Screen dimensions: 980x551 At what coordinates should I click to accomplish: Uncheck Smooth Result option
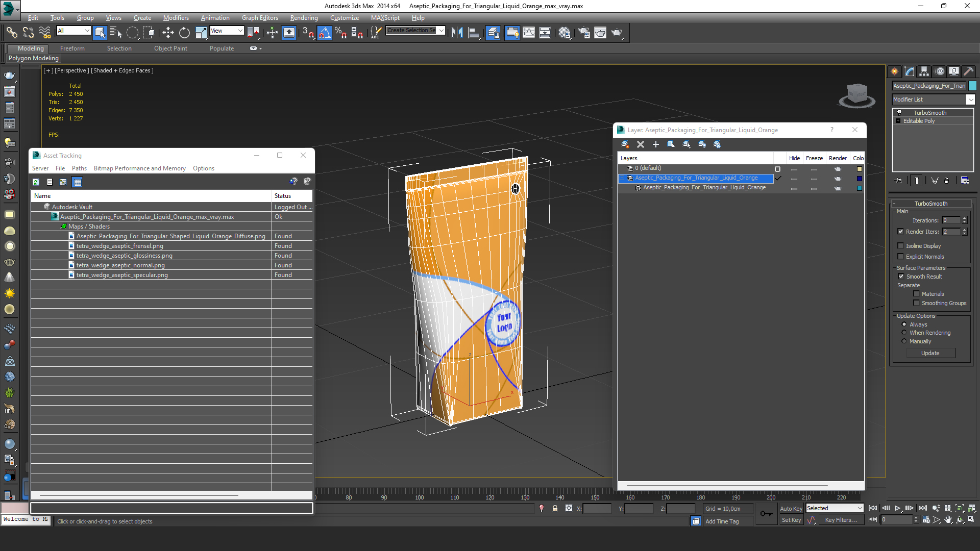coord(901,277)
